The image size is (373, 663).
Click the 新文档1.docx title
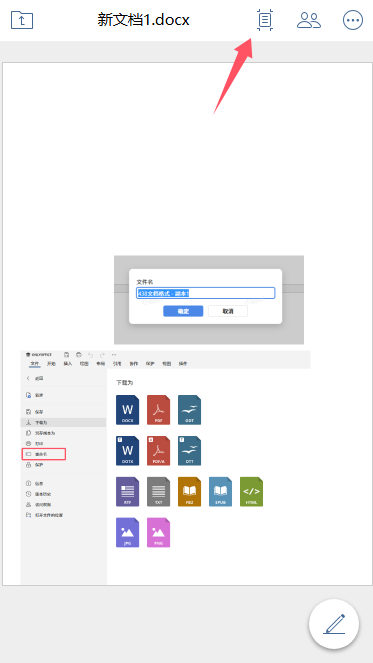point(143,20)
